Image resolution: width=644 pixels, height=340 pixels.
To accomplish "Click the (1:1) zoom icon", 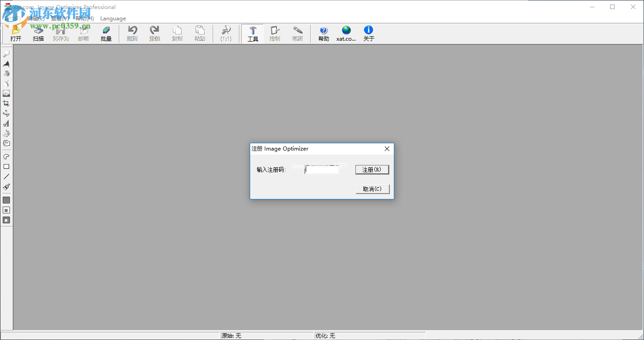I will 226,33.
